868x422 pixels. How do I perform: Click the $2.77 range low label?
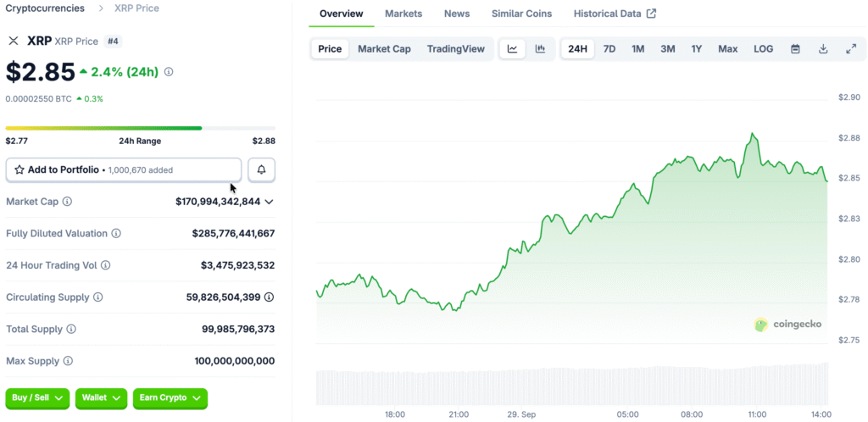[x=17, y=141]
